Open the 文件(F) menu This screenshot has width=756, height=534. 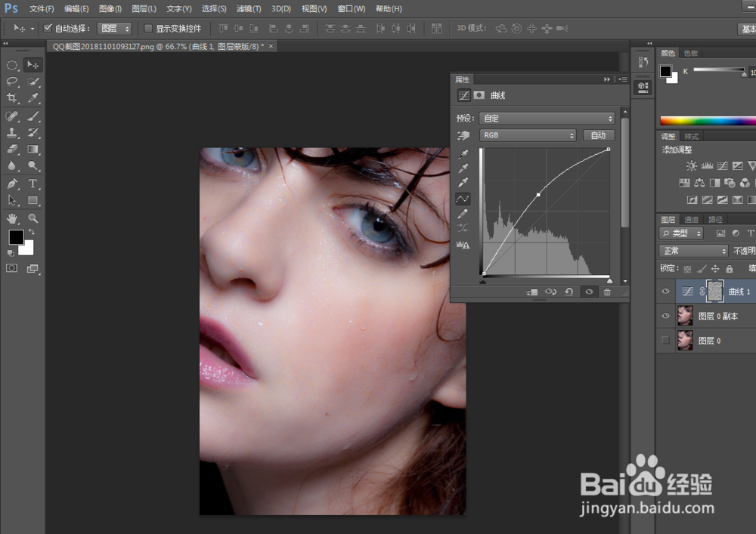tap(42, 8)
